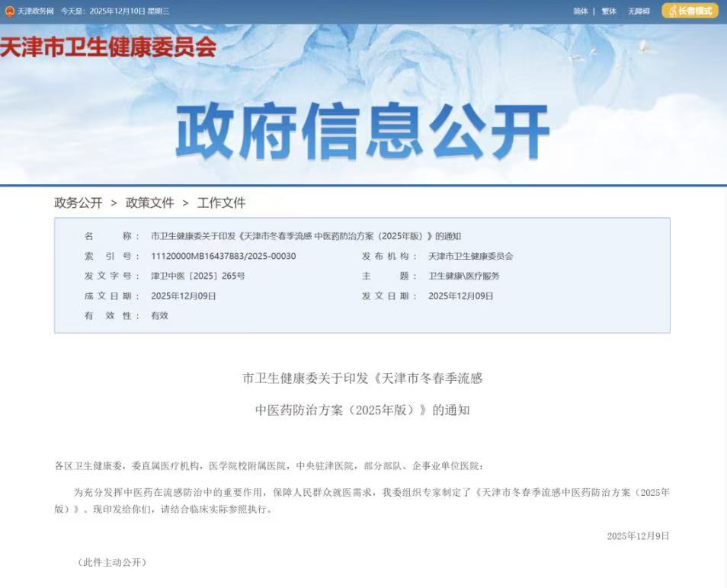Select 工作文件 in the breadcrumb

[x=221, y=203]
